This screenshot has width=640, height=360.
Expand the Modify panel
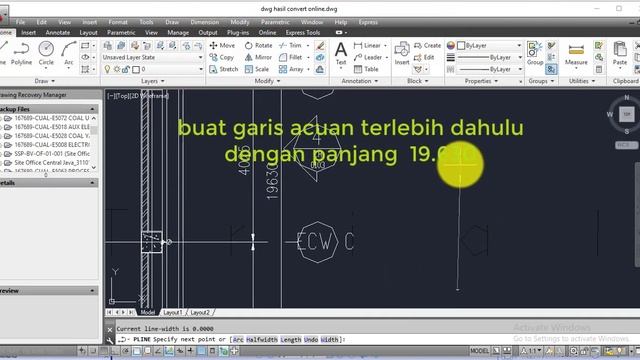[x=267, y=81]
